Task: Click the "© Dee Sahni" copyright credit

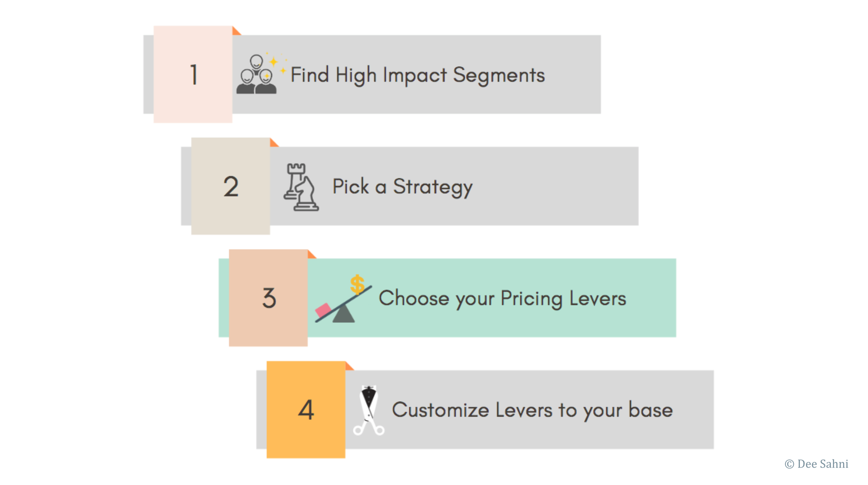Action: 816,464
